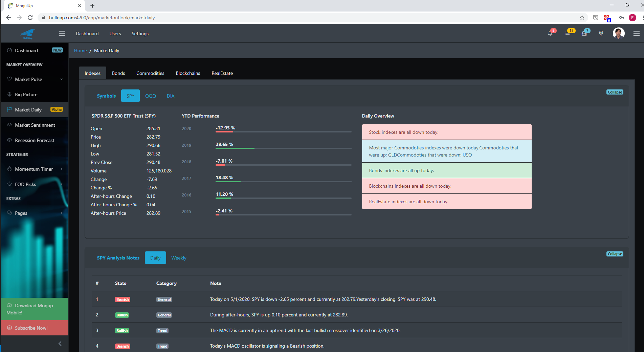Click Trend badge in note row 3
This screenshot has width=644, height=352.
pyautogui.click(x=162, y=331)
